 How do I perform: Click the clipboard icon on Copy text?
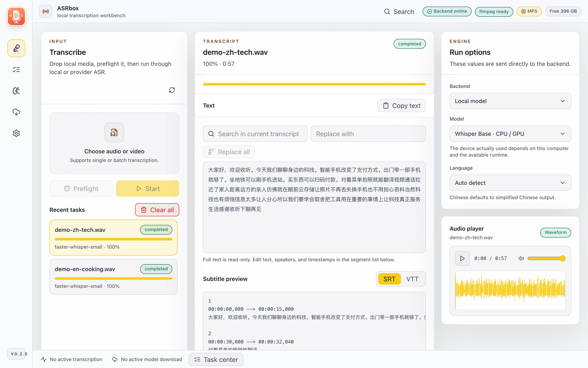click(386, 106)
